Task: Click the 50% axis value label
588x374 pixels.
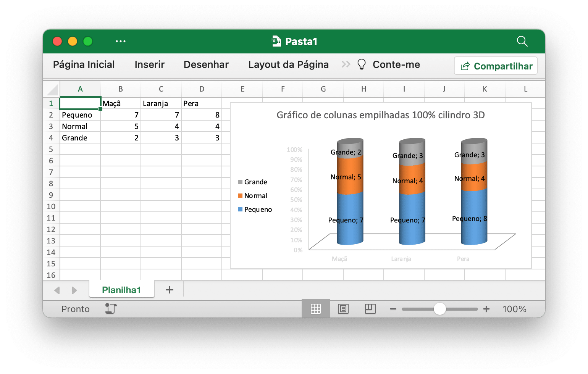Action: click(x=296, y=200)
